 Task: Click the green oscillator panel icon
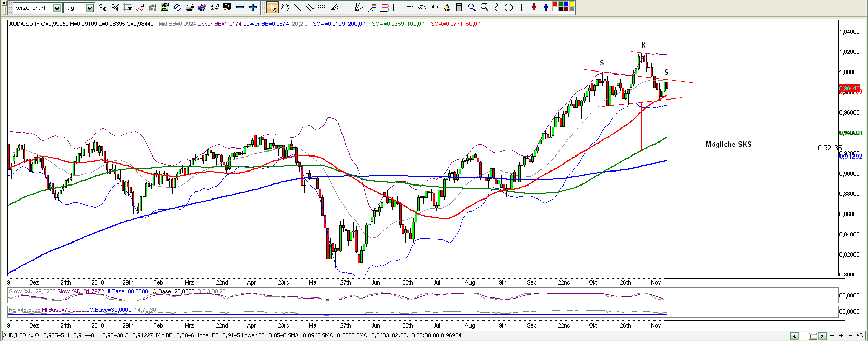pos(165,7)
